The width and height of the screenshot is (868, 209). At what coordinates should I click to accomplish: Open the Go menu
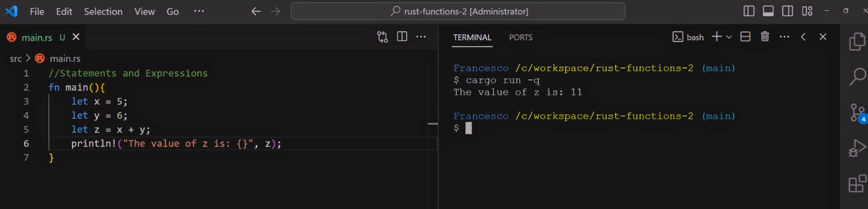[x=173, y=12]
